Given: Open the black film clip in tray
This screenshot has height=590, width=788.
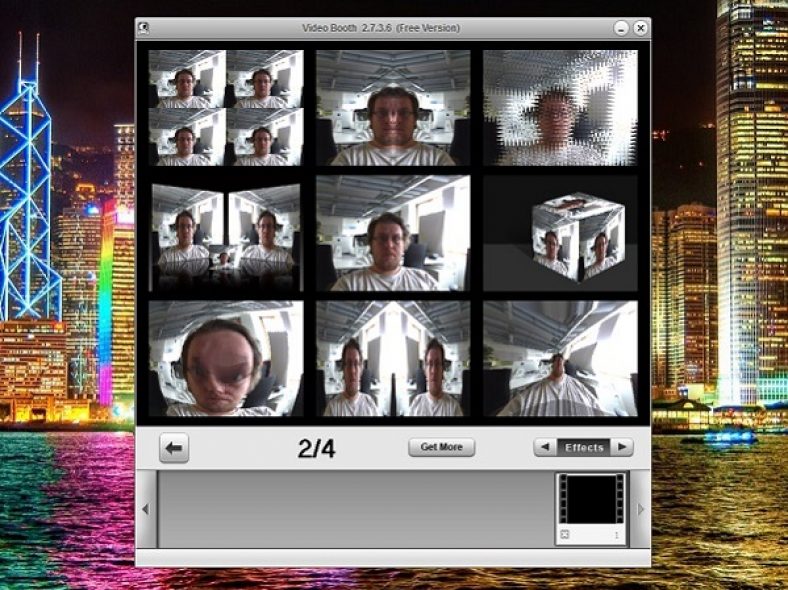Looking at the screenshot, I should (592, 499).
